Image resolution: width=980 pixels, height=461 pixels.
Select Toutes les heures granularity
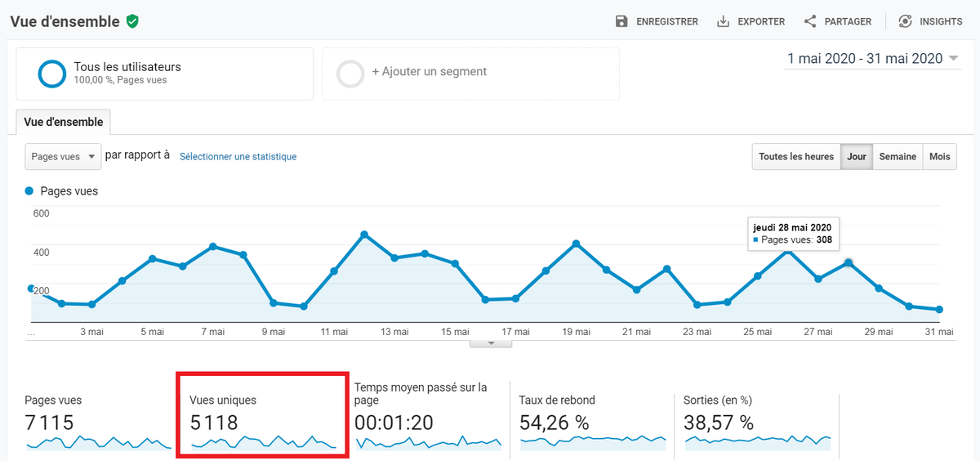click(x=796, y=157)
